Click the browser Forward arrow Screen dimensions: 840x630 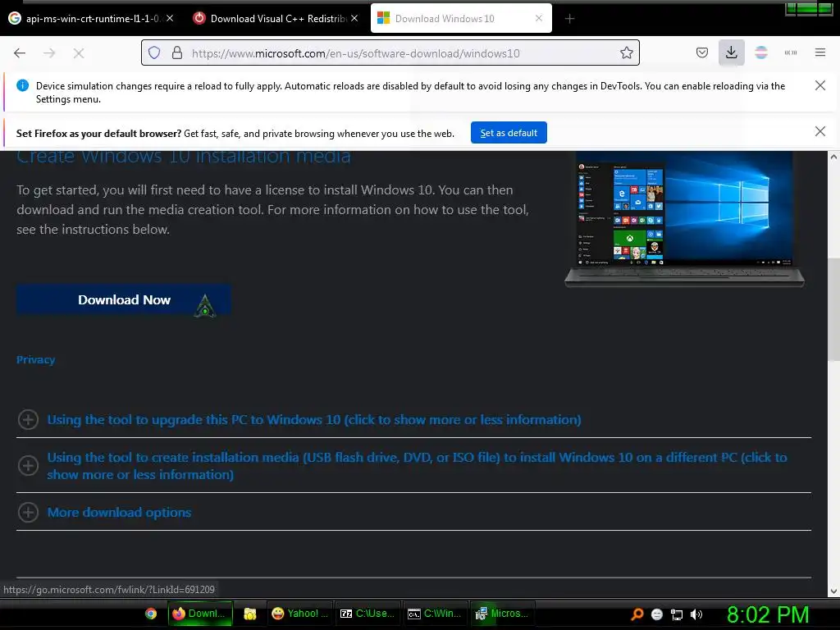click(x=49, y=53)
